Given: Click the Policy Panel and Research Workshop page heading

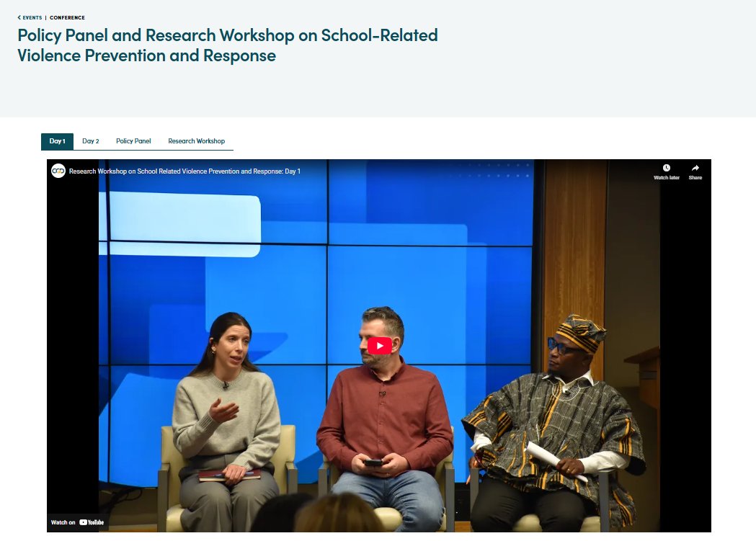Looking at the screenshot, I should coord(228,45).
